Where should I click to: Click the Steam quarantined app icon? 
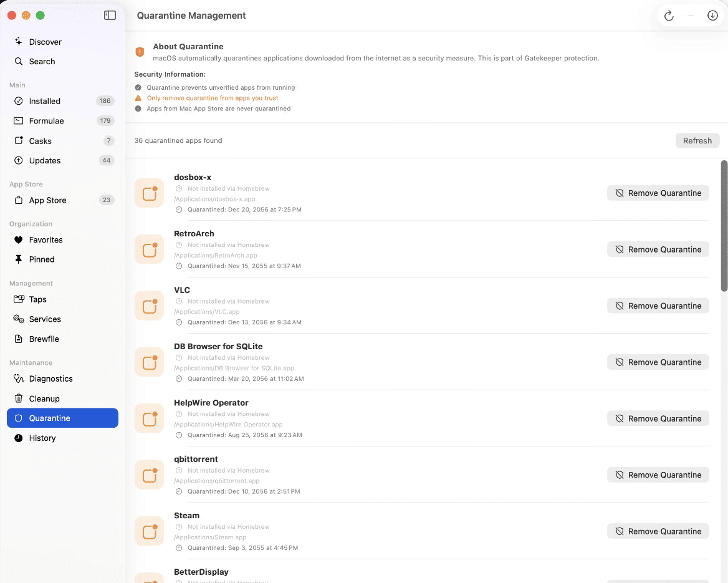(x=149, y=531)
